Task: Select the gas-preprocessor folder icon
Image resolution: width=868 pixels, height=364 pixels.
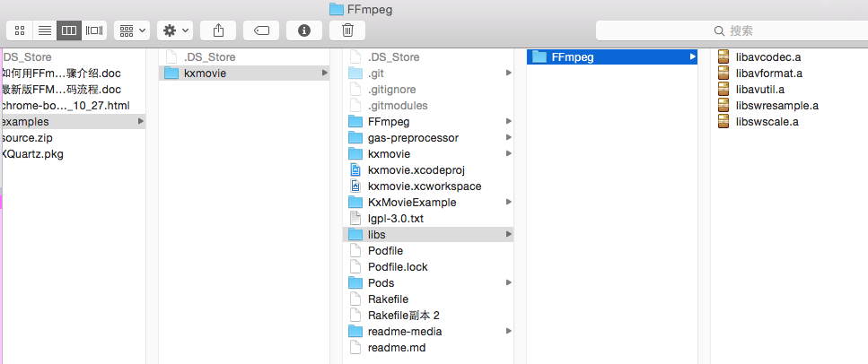Action: click(355, 138)
